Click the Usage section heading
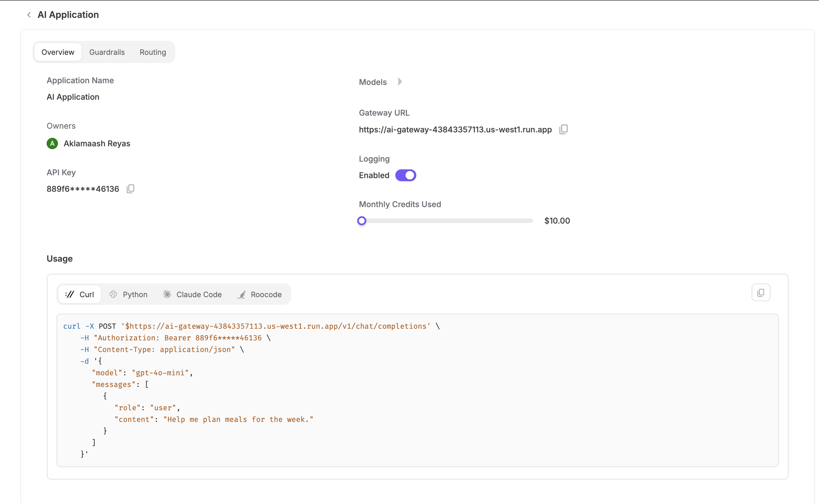This screenshot has height=504, width=819. 60,259
